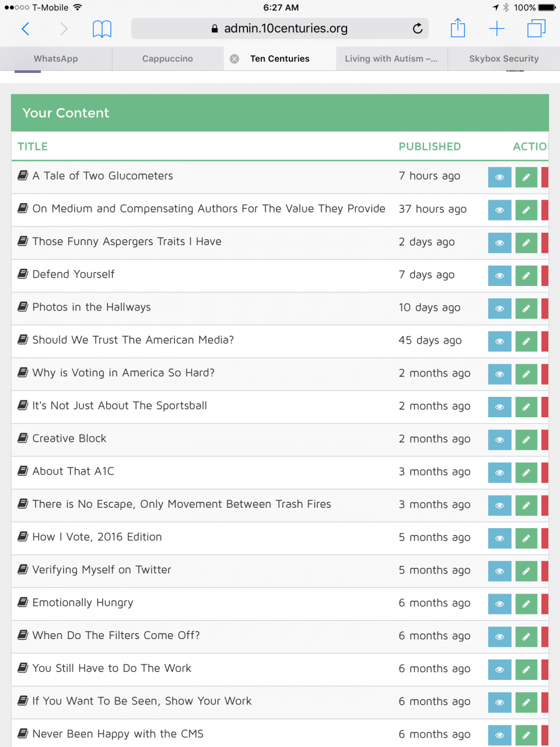Screen dimensions: 560x747
Task: Edit 'A Tale of Two Glucometers' post
Action: tap(526, 177)
